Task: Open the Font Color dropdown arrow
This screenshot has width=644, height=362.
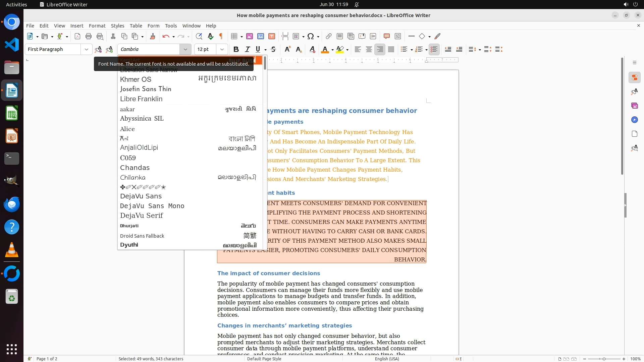Action: coord(332,50)
